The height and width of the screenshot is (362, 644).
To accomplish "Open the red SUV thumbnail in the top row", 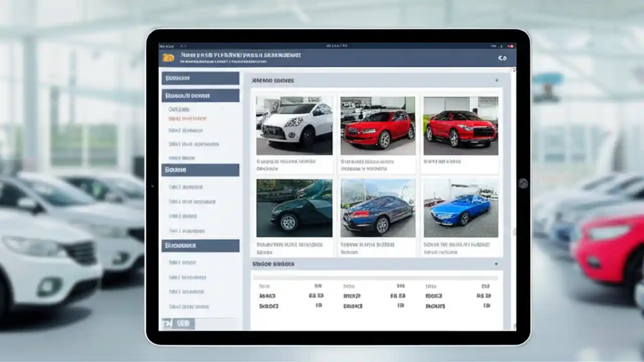I will click(377, 125).
